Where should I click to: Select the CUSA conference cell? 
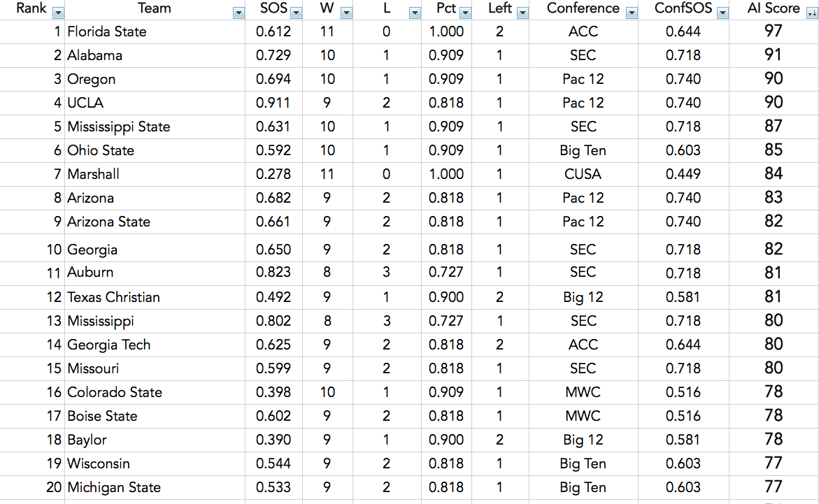583,175
